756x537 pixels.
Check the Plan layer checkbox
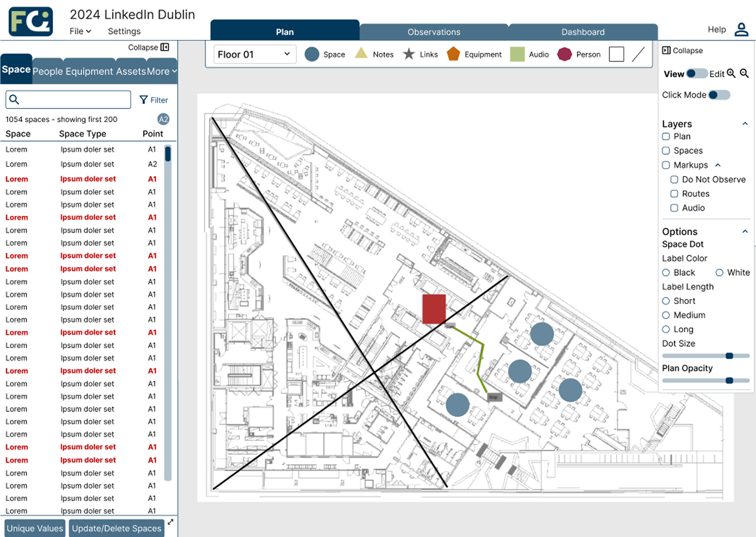tap(666, 136)
